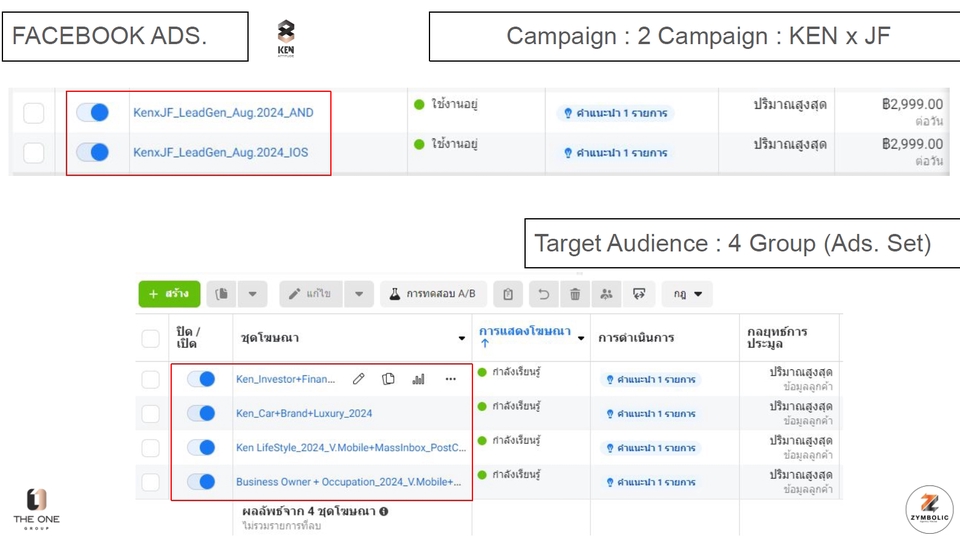Open the Business Owner + Occupation_2024 ad set link

(x=349, y=482)
